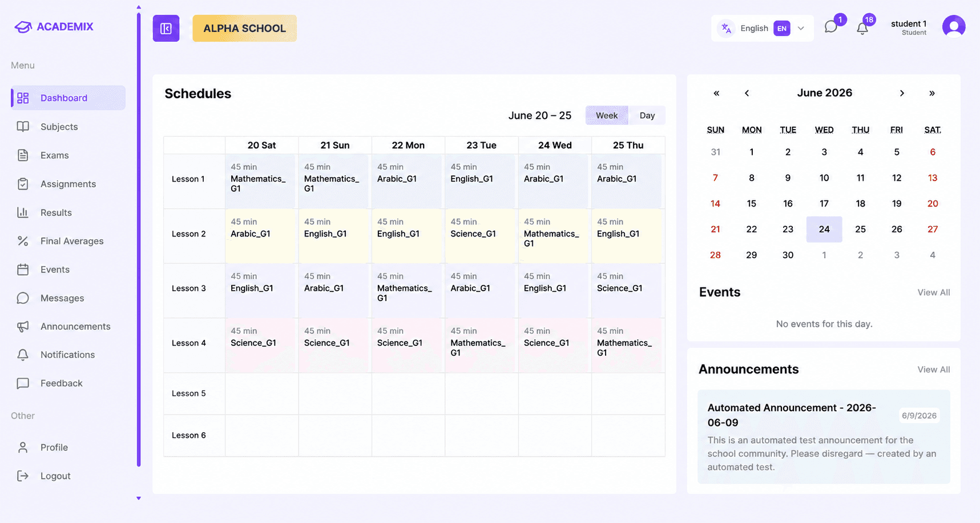Viewport: 980px width, 523px height.
Task: Click the Academix graduation cap logo
Action: pyautogui.click(x=23, y=27)
